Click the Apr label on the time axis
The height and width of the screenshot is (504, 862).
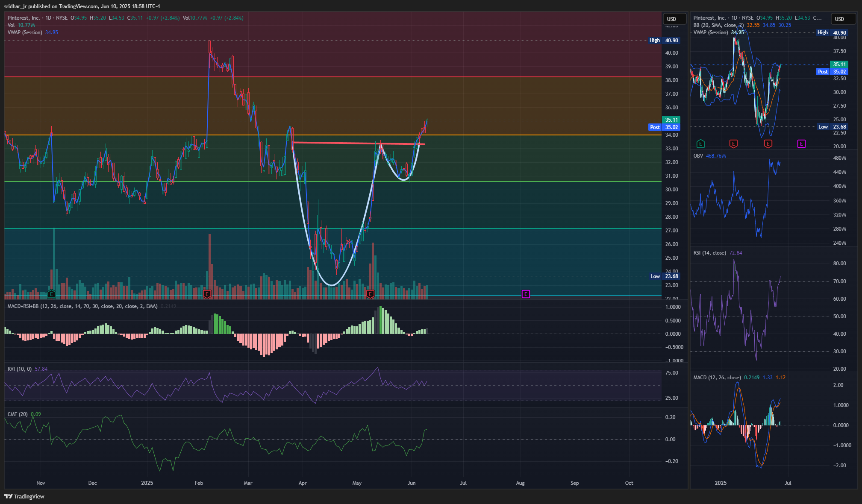pos(303,483)
